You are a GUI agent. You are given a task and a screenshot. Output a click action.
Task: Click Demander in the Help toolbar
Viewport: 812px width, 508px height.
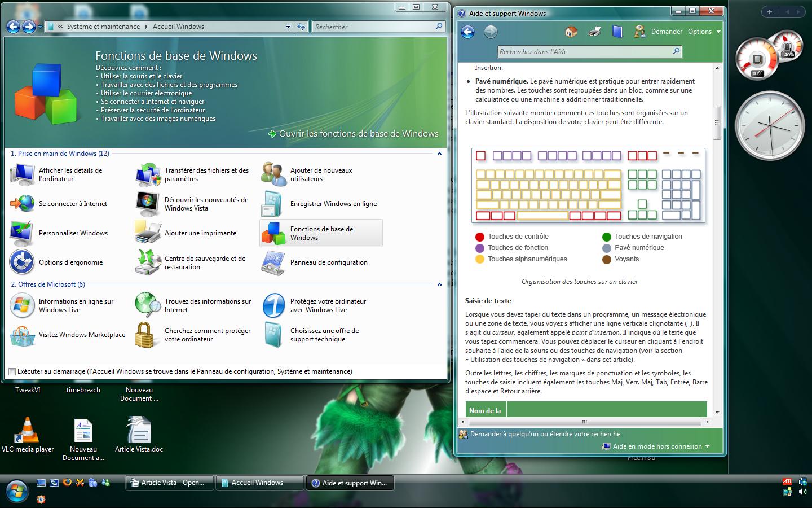(x=667, y=32)
